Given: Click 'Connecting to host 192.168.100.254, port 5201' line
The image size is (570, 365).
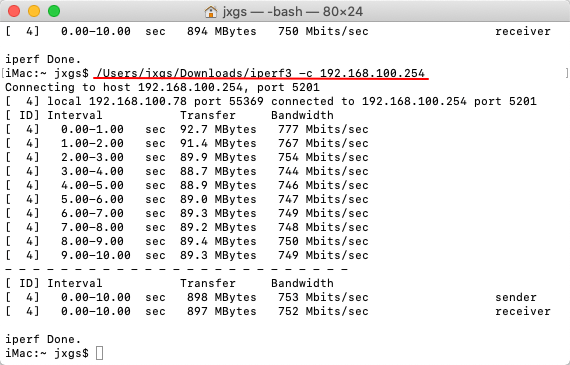Looking at the screenshot, I should tap(162, 87).
